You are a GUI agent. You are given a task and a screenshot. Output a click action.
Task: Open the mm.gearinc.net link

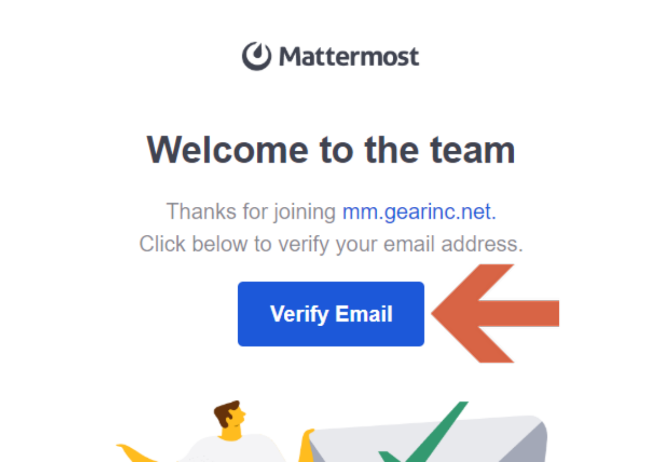tap(419, 211)
